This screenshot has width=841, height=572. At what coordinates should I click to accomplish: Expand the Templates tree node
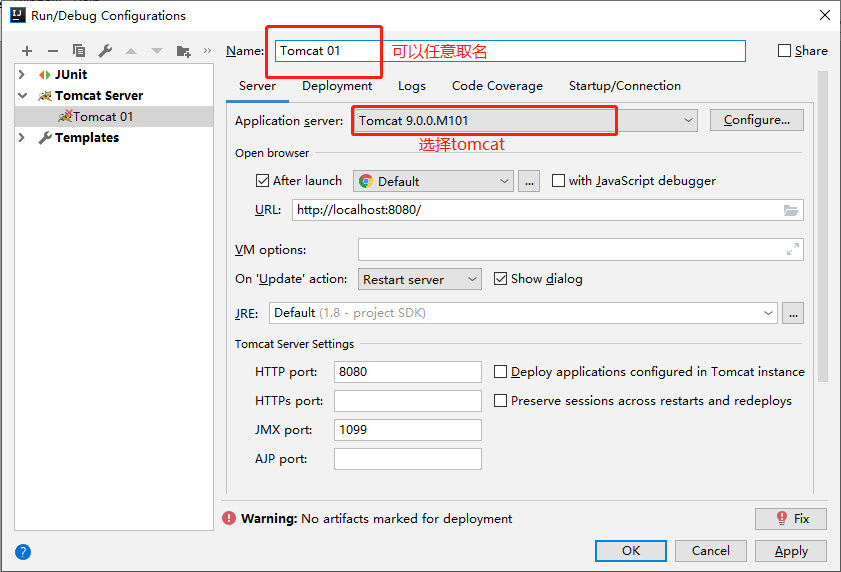pos(22,137)
